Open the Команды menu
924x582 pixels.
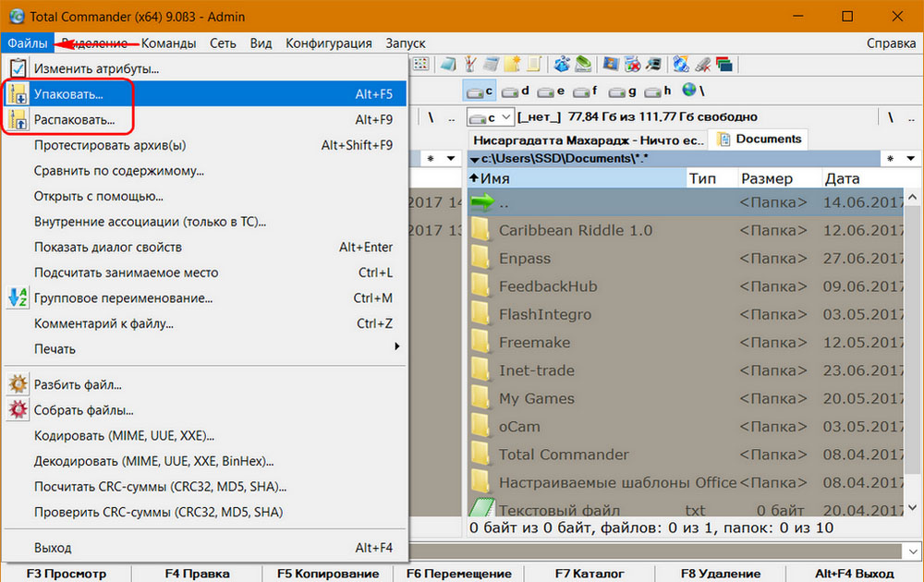point(168,43)
